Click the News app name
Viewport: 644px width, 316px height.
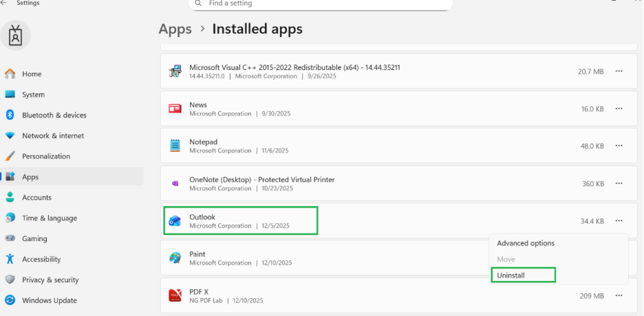click(x=198, y=105)
